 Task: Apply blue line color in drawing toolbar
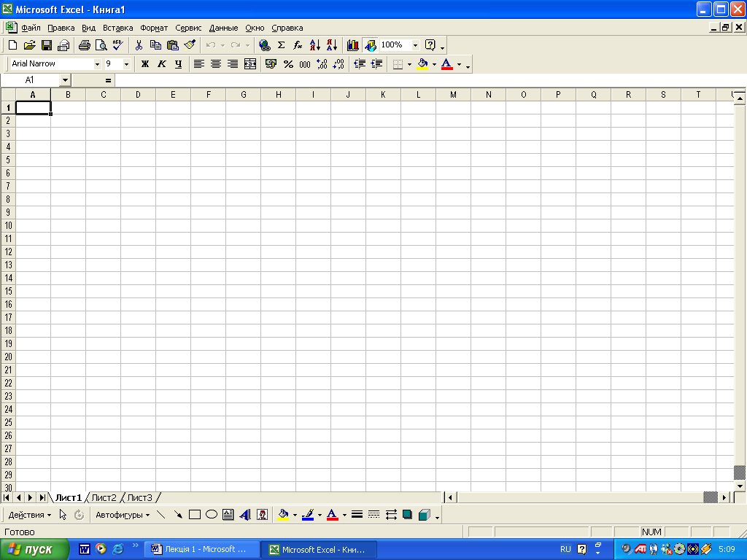pos(308,515)
